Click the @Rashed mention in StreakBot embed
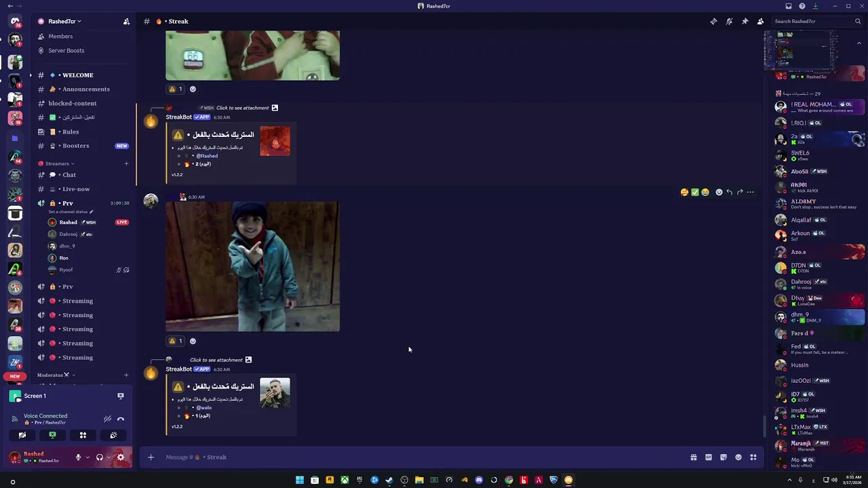Image resolution: width=868 pixels, height=488 pixels. pos(207,156)
